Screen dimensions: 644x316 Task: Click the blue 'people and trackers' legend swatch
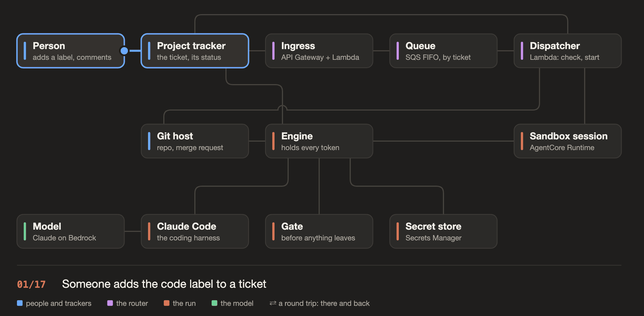20,303
